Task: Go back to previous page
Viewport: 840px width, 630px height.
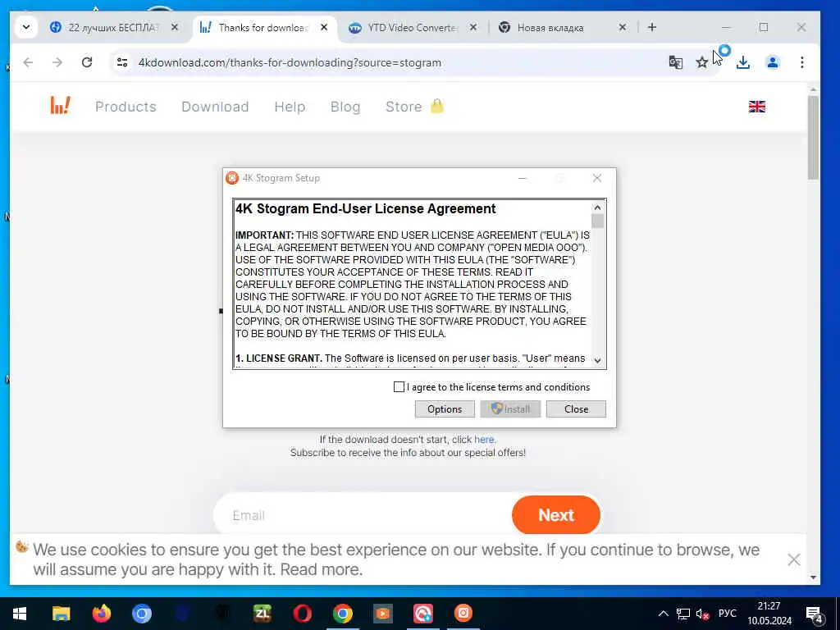Action: (29, 62)
